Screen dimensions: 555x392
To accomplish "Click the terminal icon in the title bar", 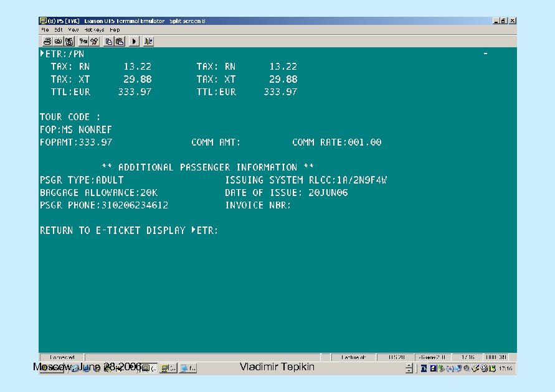I will click(x=43, y=21).
